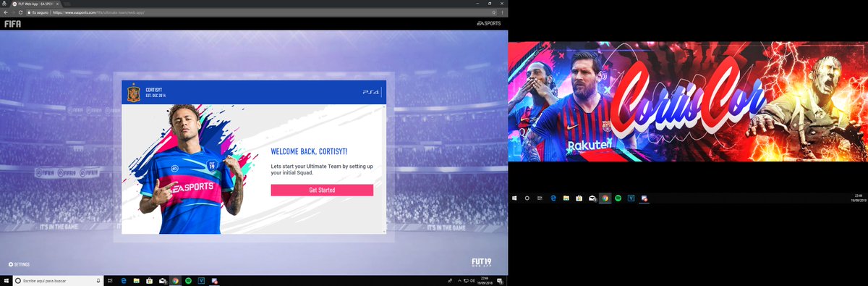Click the Chrome icon on the left taskbar
Image resolution: width=868 pixels, height=286 pixels.
[175, 280]
